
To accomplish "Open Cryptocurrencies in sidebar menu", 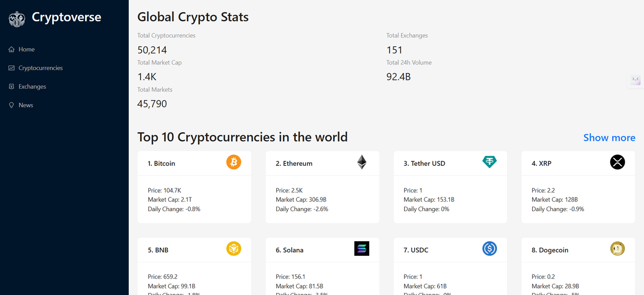I will 40,68.
